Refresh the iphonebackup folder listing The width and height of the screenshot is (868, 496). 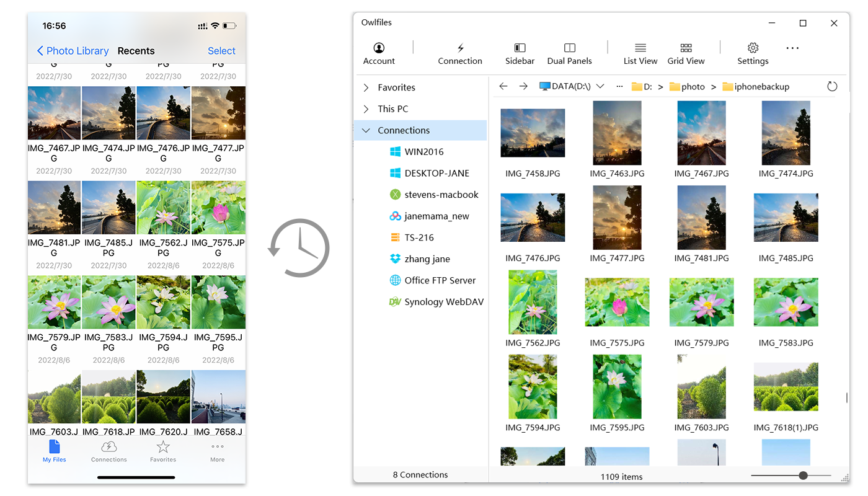[x=833, y=86]
